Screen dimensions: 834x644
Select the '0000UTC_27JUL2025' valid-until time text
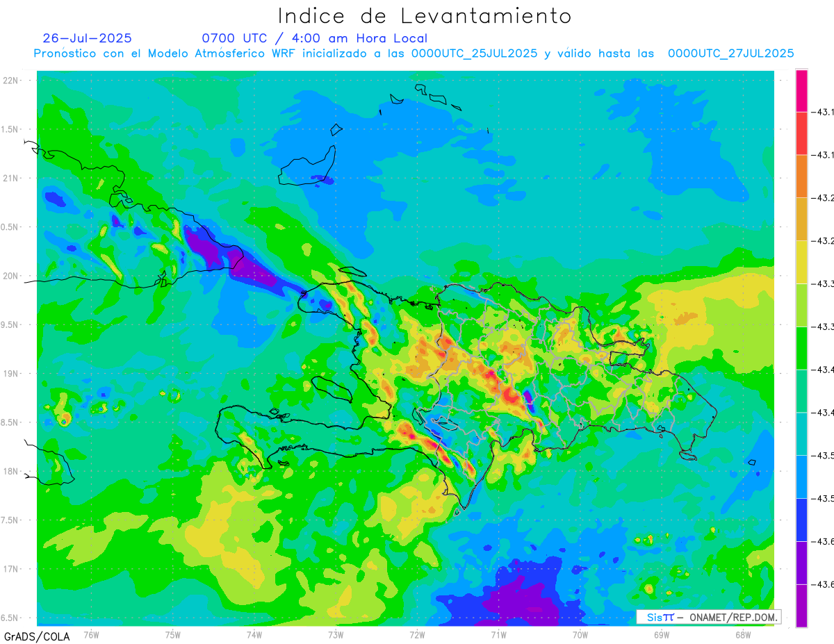pos(730,53)
